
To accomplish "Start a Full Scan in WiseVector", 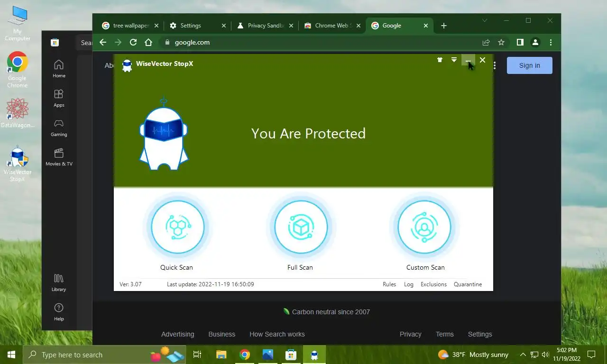I will (x=301, y=227).
